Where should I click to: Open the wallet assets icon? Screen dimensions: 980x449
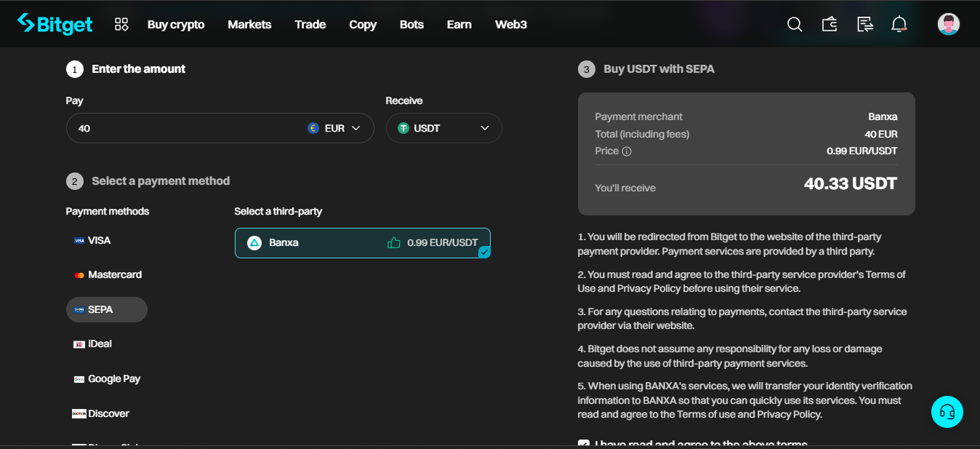tap(830, 25)
